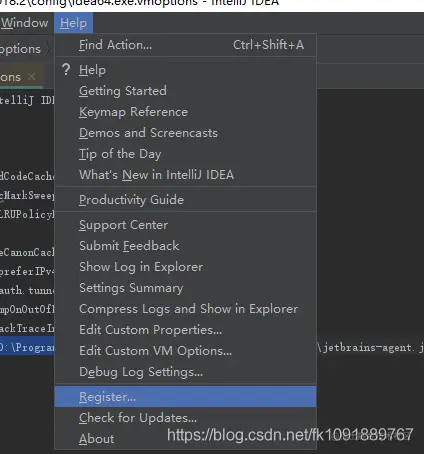Go to Support Center

(x=185, y=225)
